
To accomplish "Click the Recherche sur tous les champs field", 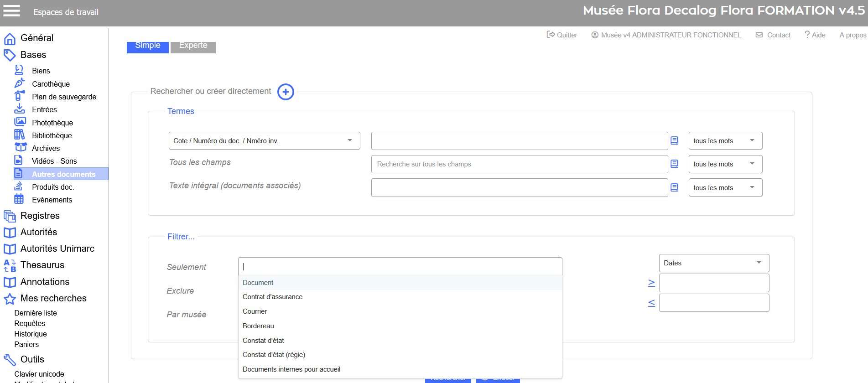I will [520, 164].
